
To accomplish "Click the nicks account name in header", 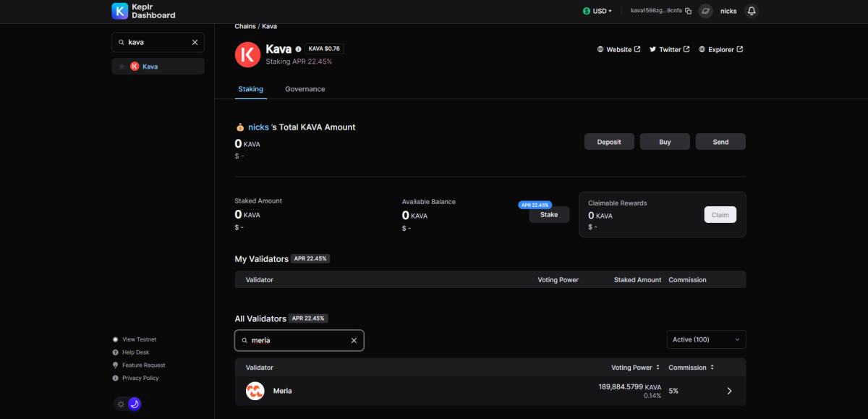I will point(728,11).
